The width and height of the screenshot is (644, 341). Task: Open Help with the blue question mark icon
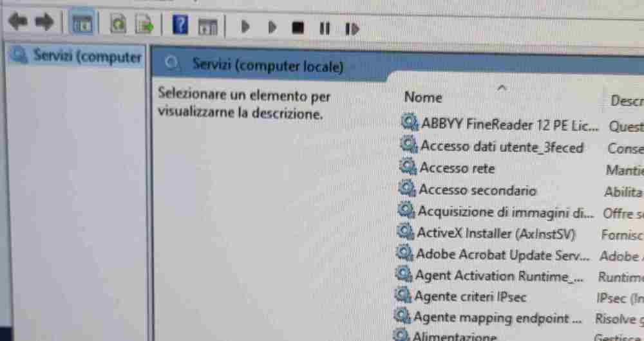pos(181,26)
